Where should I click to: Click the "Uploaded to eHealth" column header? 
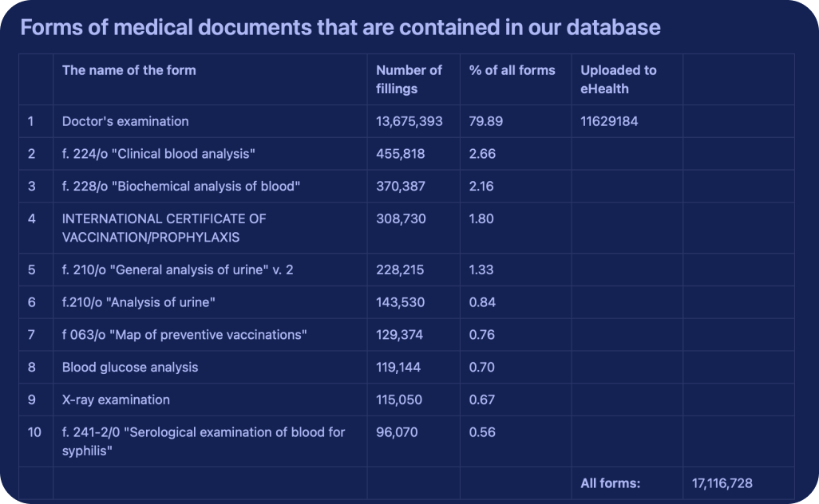pos(618,79)
